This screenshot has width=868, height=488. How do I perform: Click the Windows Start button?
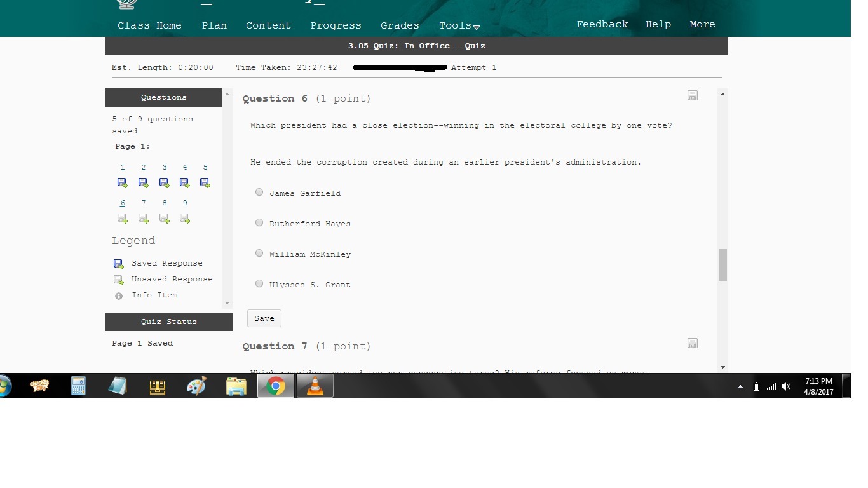(x=5, y=386)
